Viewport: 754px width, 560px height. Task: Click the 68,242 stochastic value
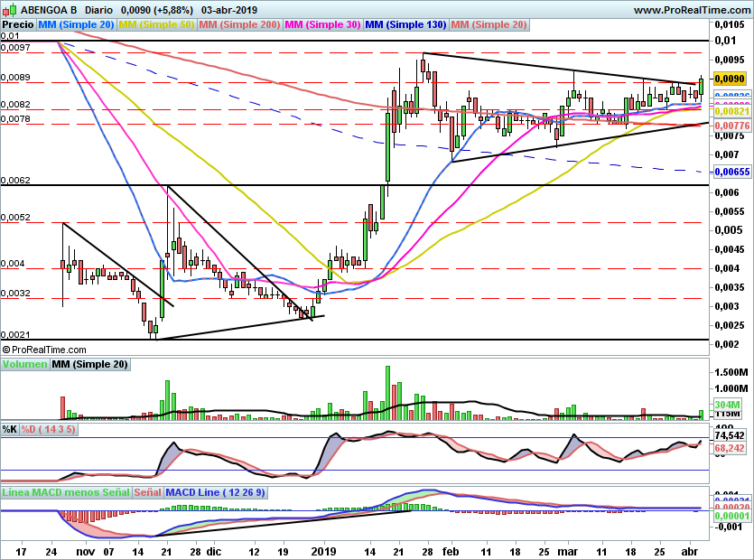[730, 448]
